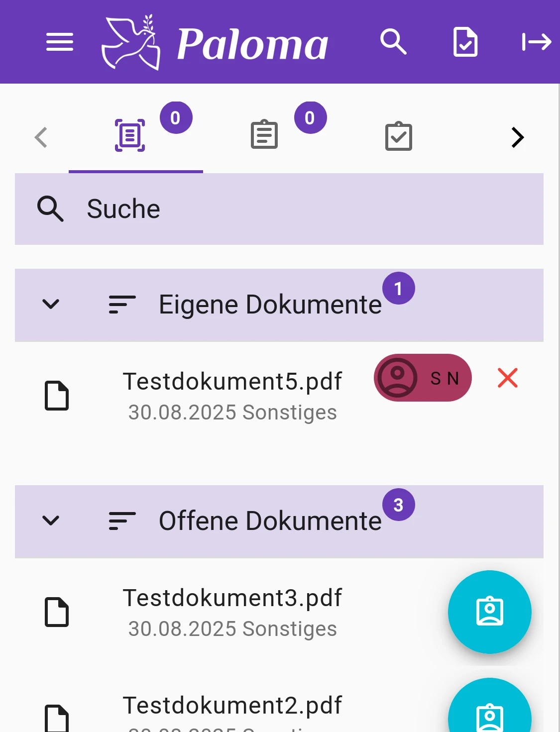The height and width of the screenshot is (732, 560).
Task: Sort the Offene Dokumente list
Action: tap(122, 521)
